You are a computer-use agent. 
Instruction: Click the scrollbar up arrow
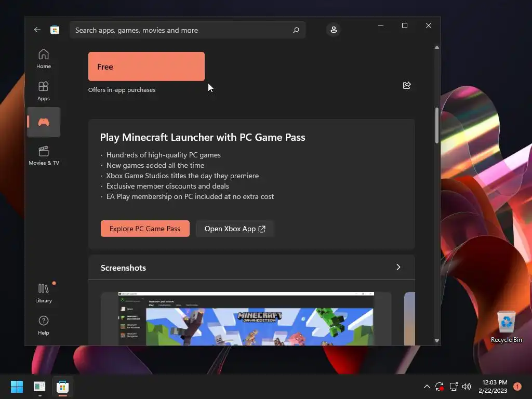436,47
